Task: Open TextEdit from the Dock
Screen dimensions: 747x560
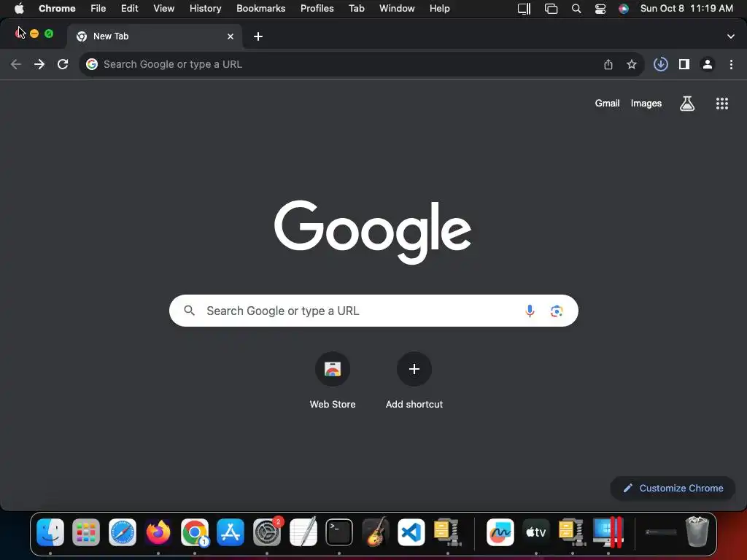Action: tap(303, 532)
